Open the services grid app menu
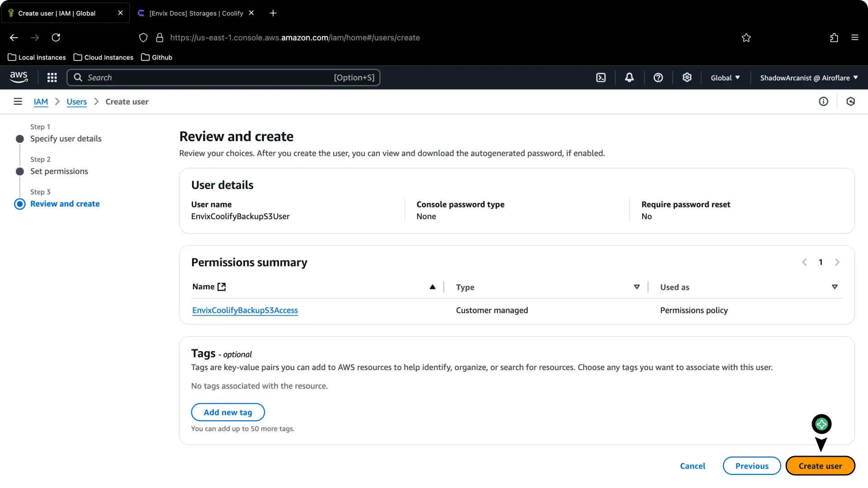This screenshot has width=868, height=488. (52, 77)
